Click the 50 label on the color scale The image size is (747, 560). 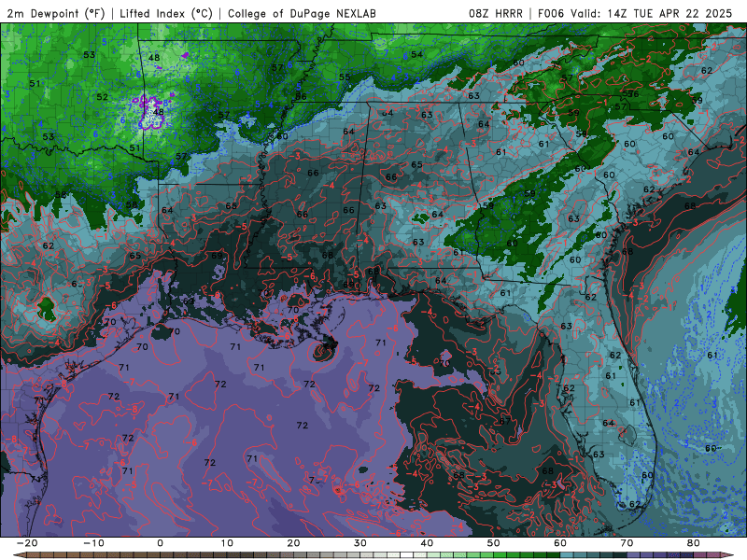tap(494, 543)
